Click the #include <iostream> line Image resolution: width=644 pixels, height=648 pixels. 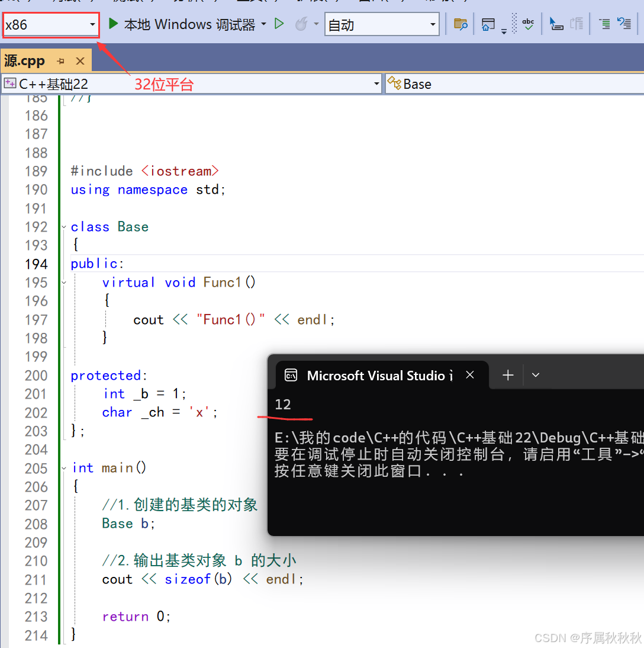coord(144,171)
